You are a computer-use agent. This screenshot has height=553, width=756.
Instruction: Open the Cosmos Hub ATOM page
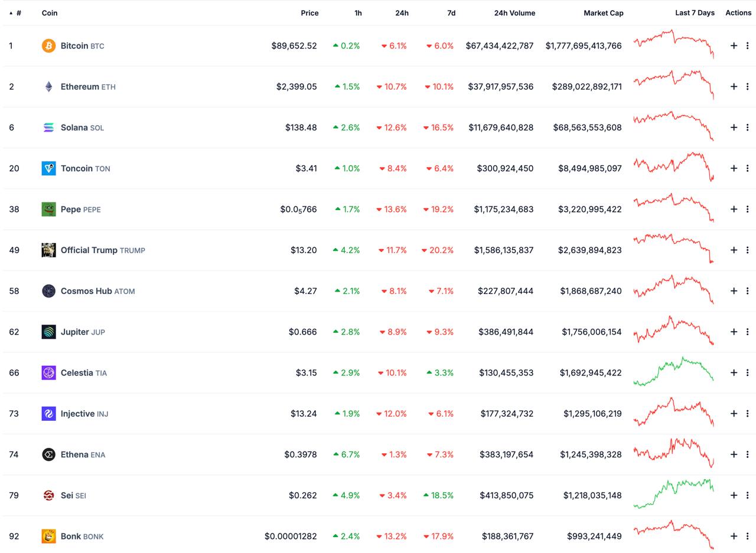97,291
